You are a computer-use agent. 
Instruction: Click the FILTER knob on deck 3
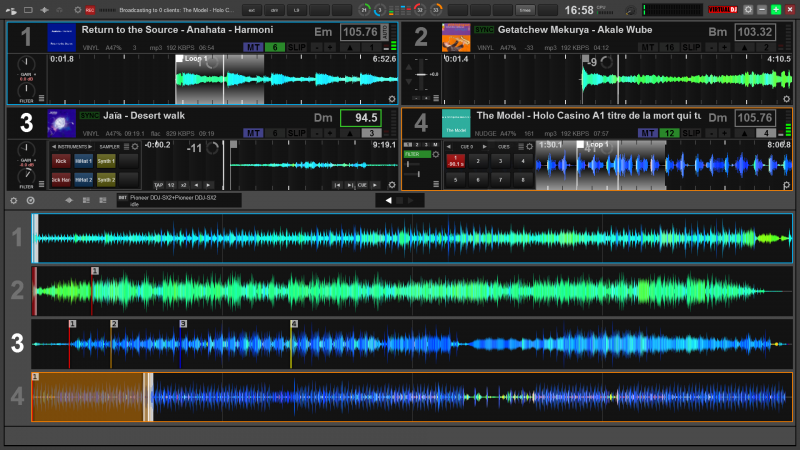click(26, 176)
